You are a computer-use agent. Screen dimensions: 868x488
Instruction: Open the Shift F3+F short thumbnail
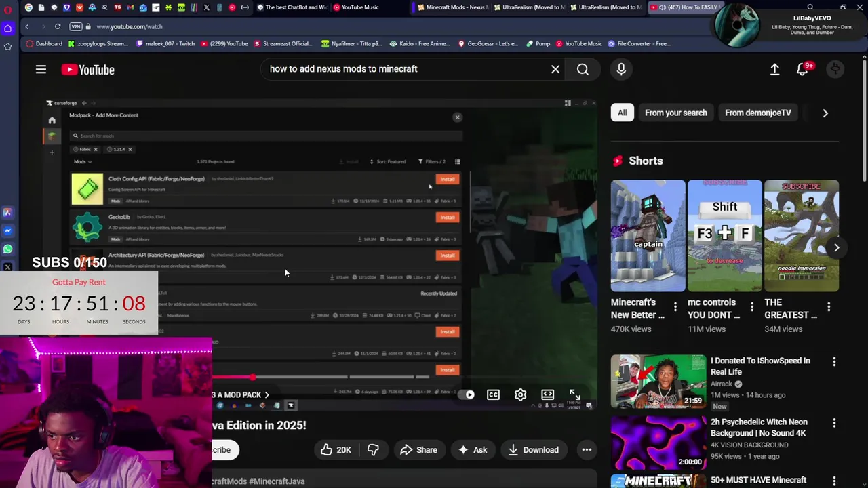724,236
